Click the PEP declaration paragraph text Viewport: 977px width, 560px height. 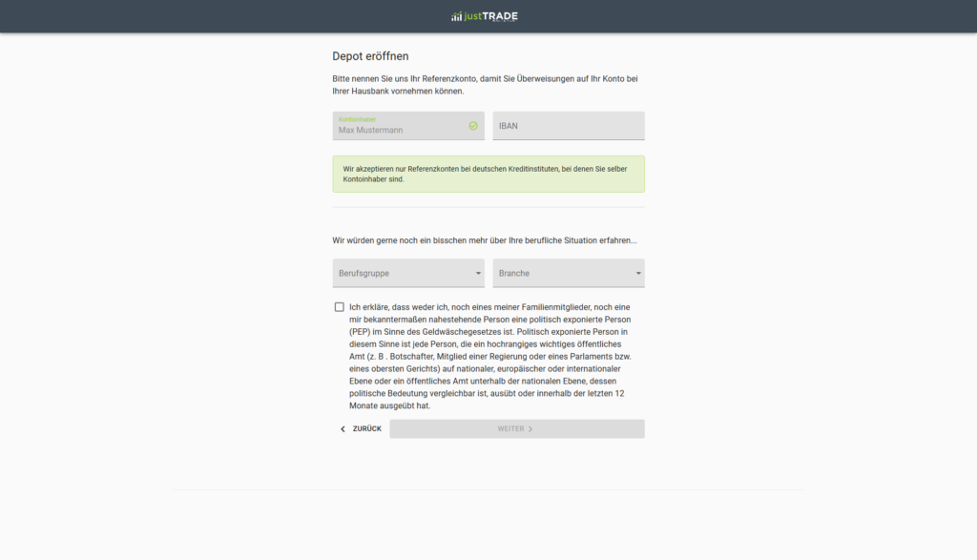[490, 356]
